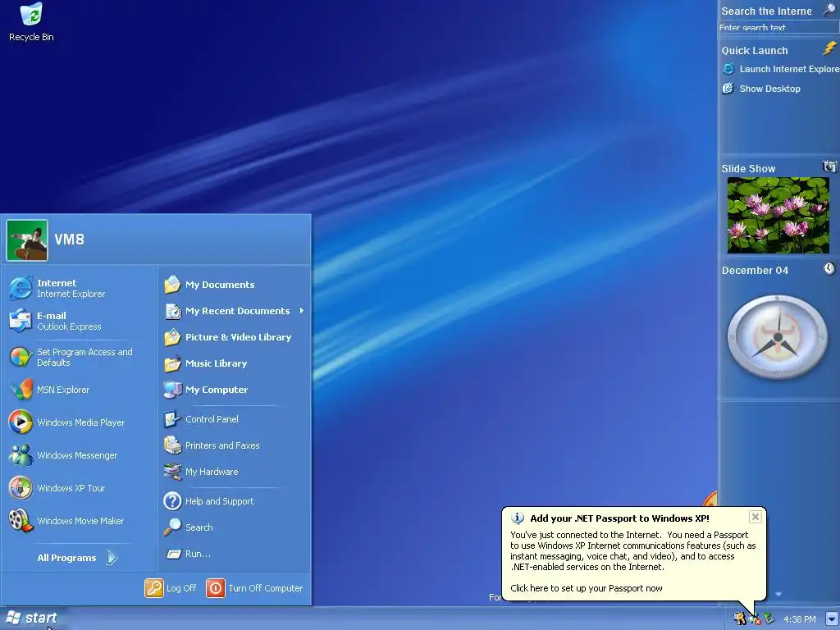Click the 4:38 PM taskbar clock

[x=799, y=619]
